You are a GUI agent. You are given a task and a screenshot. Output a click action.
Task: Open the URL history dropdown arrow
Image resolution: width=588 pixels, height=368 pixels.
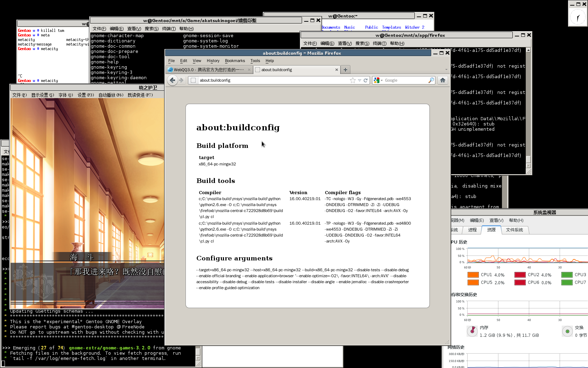(359, 80)
